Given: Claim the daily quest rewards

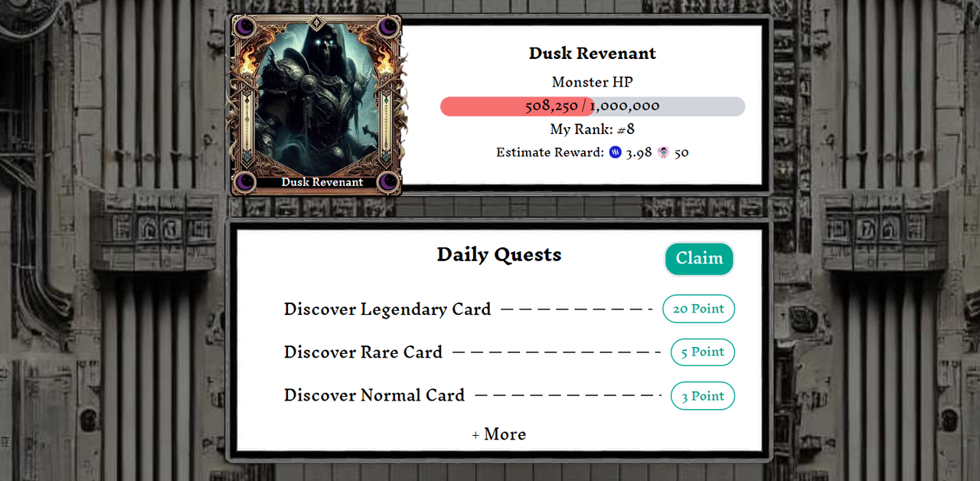Looking at the screenshot, I should 699,259.
